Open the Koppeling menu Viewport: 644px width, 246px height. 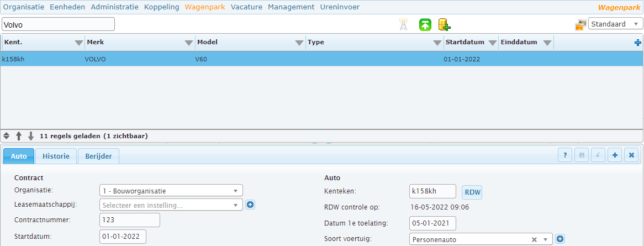pyautogui.click(x=162, y=7)
